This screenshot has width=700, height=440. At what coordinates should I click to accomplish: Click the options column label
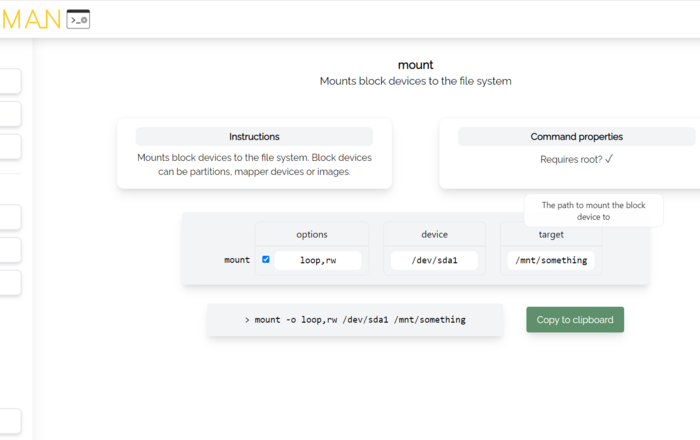pyautogui.click(x=311, y=234)
